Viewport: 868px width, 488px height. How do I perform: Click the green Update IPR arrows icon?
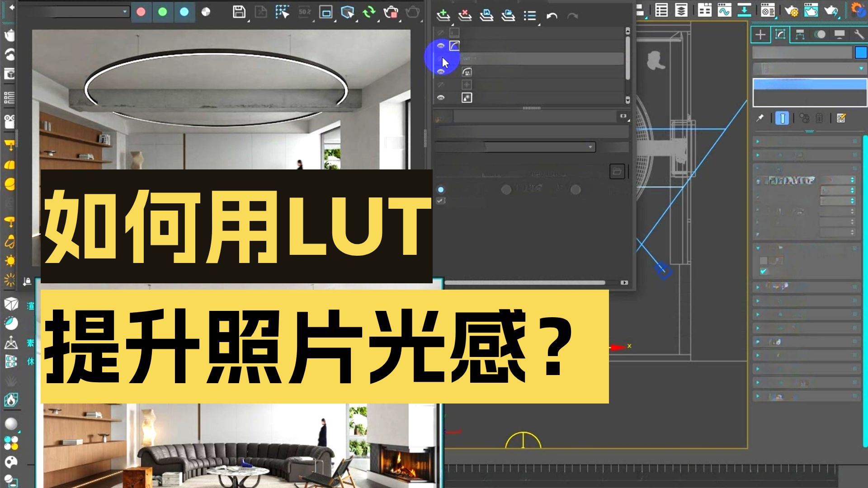pos(369,12)
